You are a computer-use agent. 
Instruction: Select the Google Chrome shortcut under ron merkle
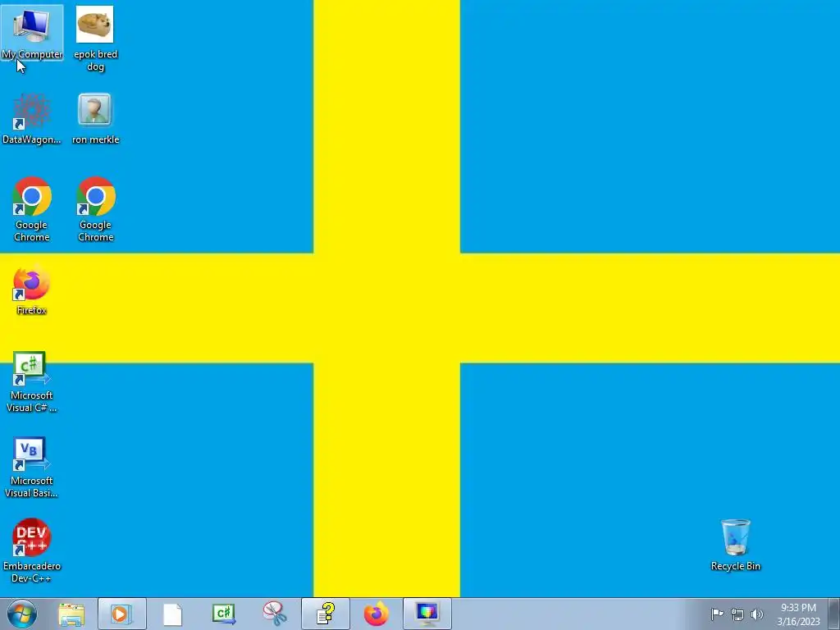(x=95, y=209)
